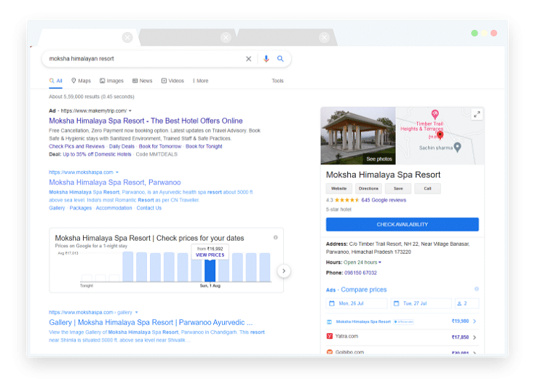
Task: Advance the price chart with the next arrow
Action: 284,271
